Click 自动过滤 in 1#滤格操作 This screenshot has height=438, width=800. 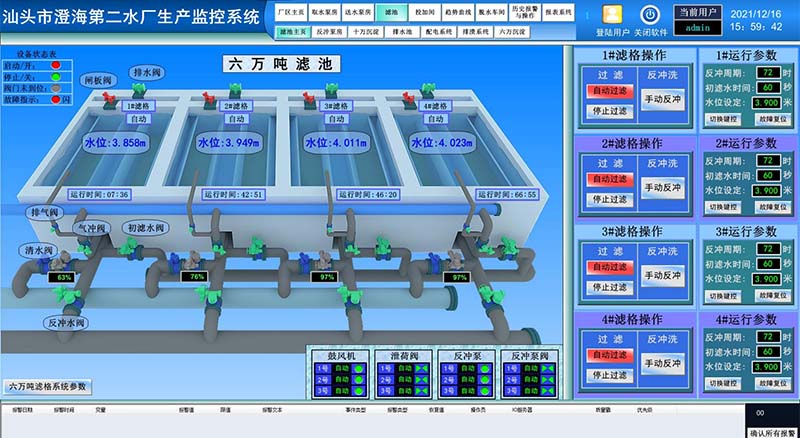(610, 91)
